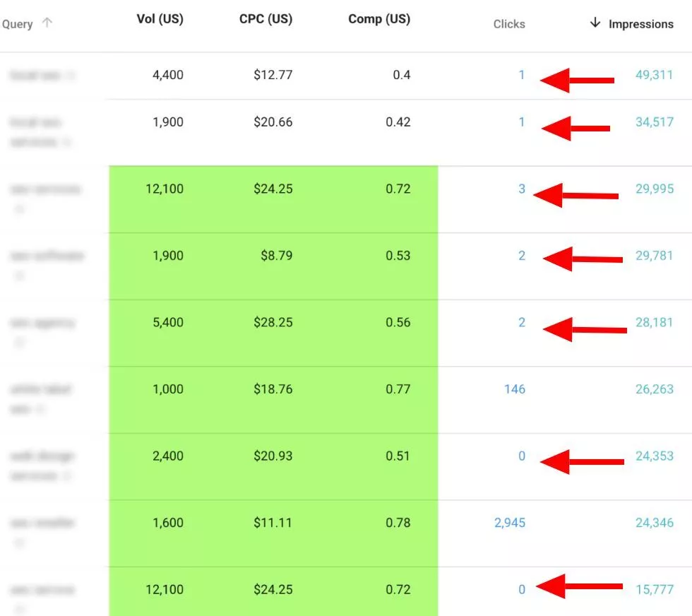Open the impressions link showing 15,777
The image size is (692, 616).
click(x=652, y=590)
